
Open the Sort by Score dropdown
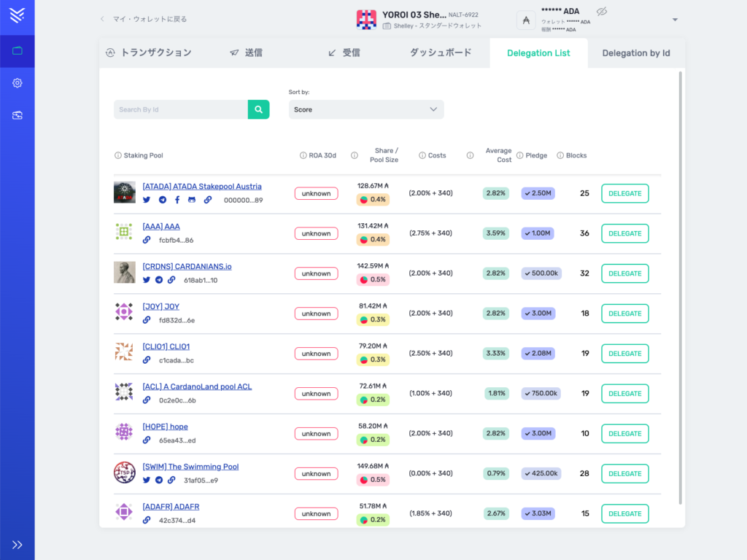point(365,109)
